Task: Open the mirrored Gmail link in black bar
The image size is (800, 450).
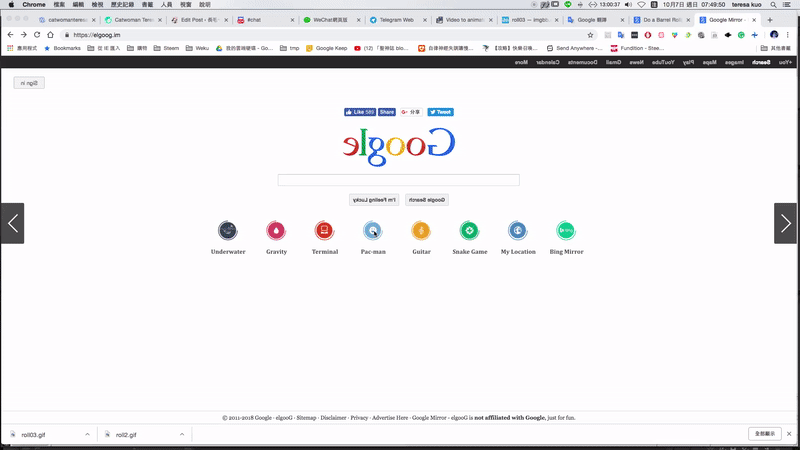Action: point(613,62)
